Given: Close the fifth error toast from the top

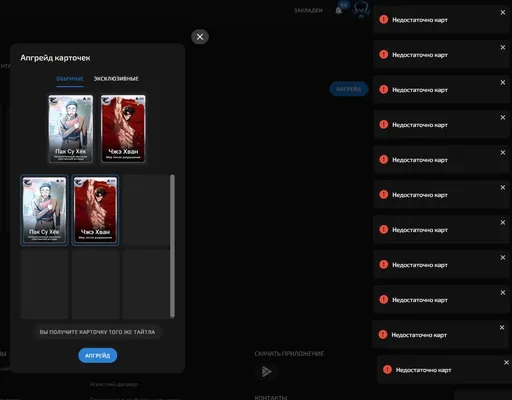Looking at the screenshot, I should coord(503,152).
